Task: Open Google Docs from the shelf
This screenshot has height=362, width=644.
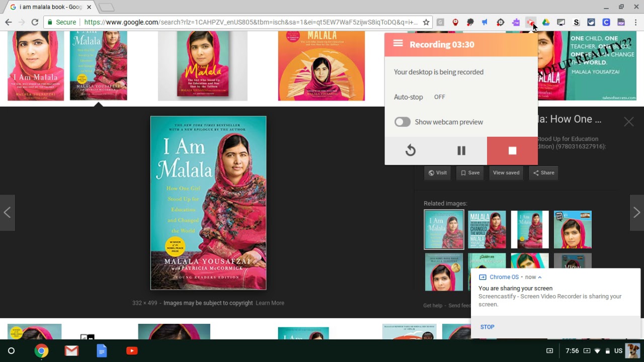Action: [x=102, y=351]
